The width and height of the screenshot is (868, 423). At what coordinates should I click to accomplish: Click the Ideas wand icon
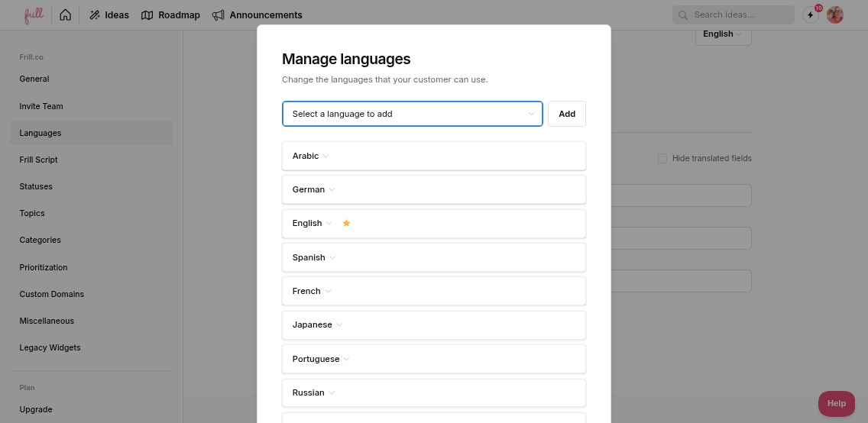tap(95, 15)
